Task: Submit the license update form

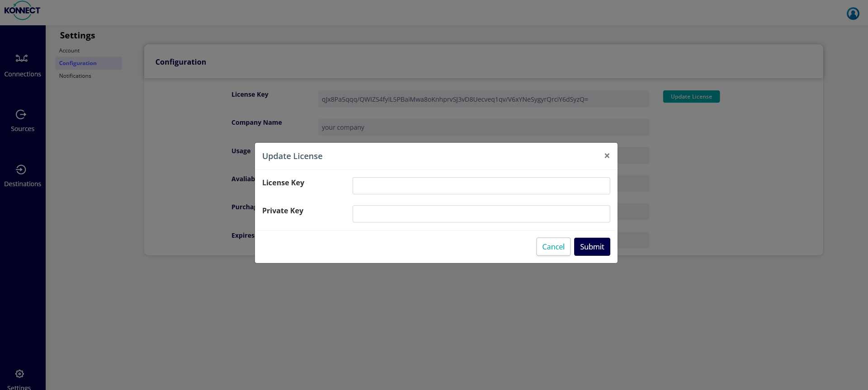Action: [592, 247]
